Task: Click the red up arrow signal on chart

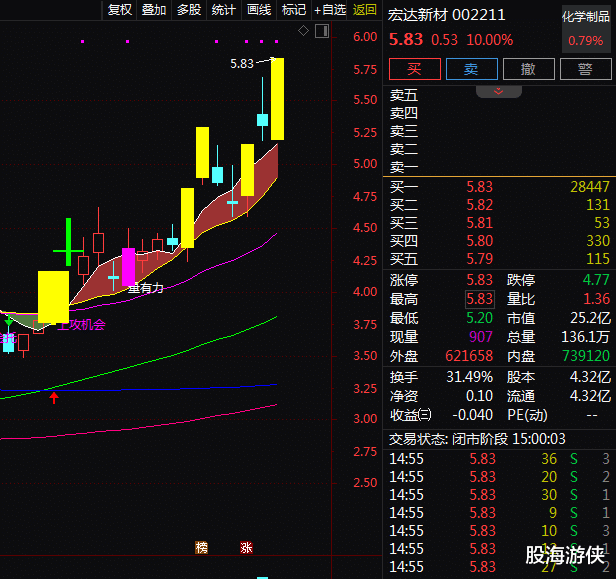Action: pyautogui.click(x=54, y=398)
